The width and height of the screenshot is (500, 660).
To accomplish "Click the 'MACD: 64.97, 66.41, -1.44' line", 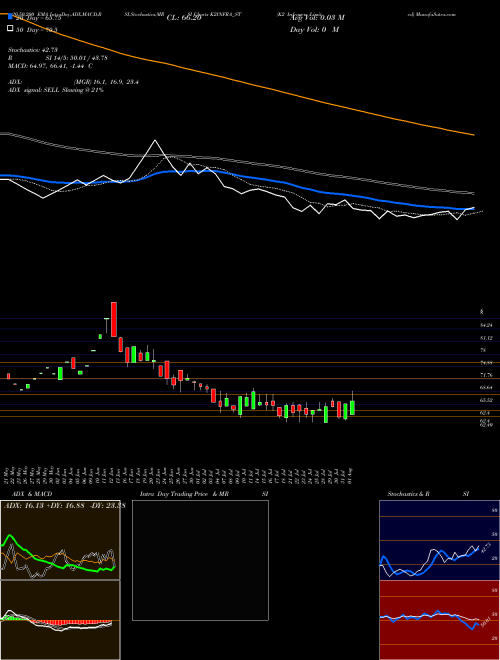I will (x=51, y=66).
